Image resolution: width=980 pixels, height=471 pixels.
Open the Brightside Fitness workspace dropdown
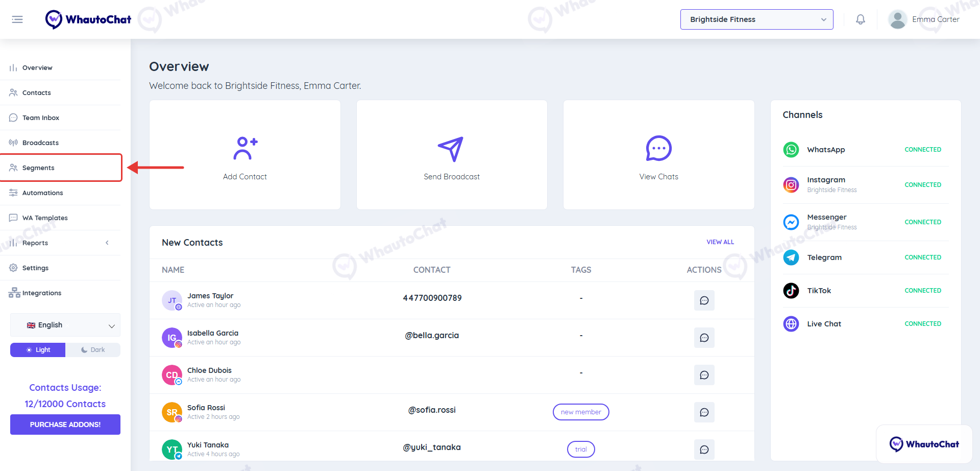click(756, 19)
